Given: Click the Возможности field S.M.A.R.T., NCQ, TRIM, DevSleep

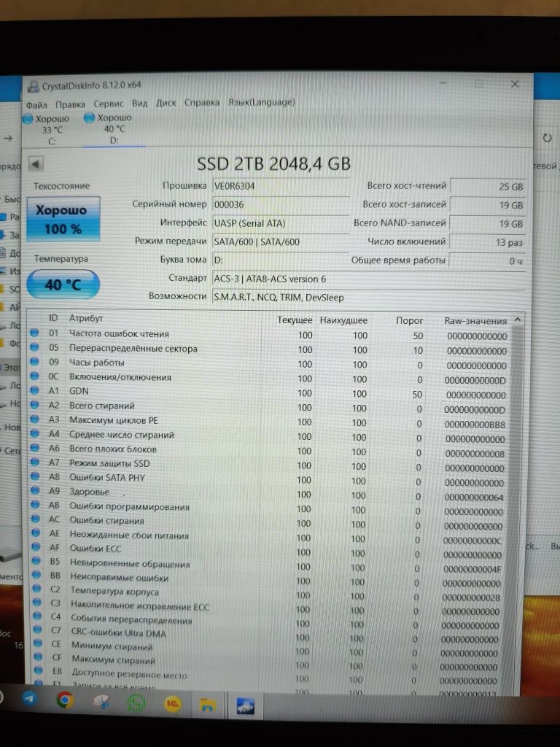Looking at the screenshot, I should pos(367,298).
